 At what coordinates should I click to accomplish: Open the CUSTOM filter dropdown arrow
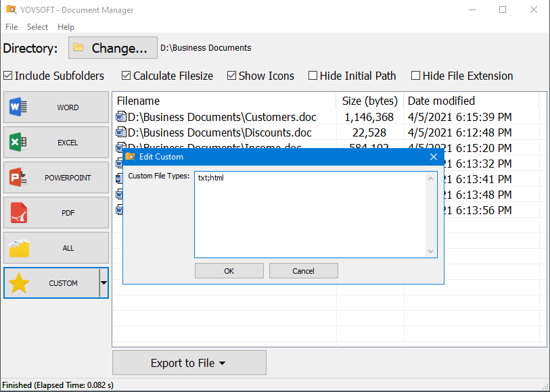point(103,283)
